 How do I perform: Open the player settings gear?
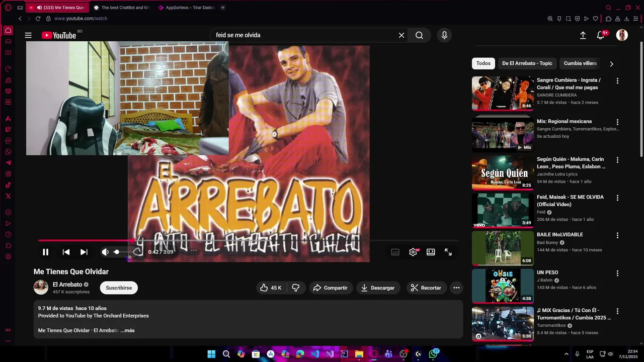pyautogui.click(x=413, y=252)
